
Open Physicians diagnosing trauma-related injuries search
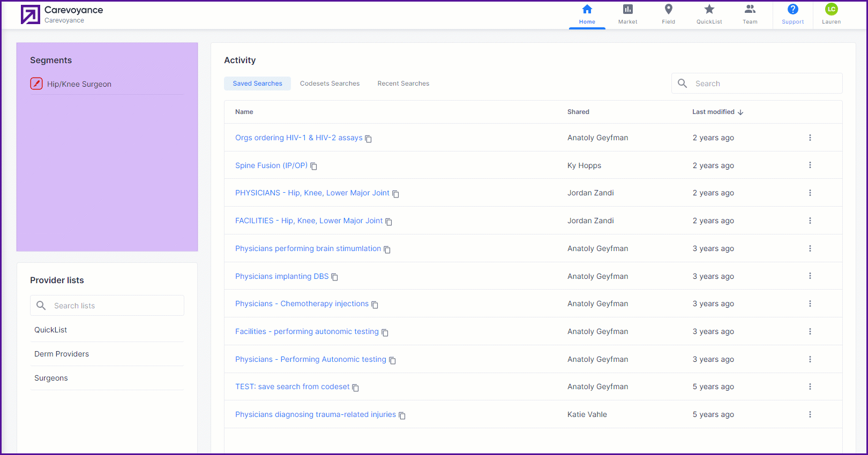pyautogui.click(x=316, y=414)
